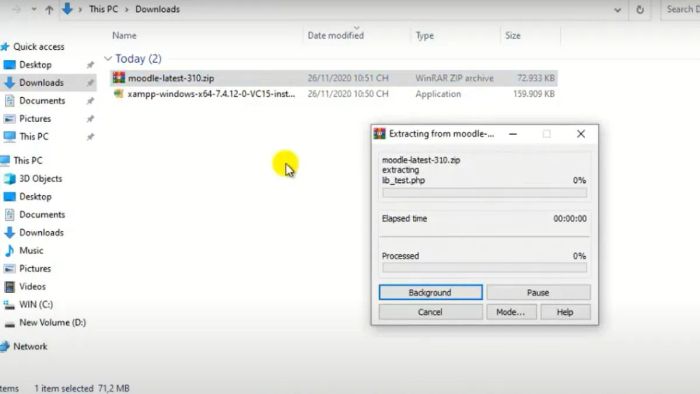
Task: Send extraction to Background
Action: pos(430,292)
